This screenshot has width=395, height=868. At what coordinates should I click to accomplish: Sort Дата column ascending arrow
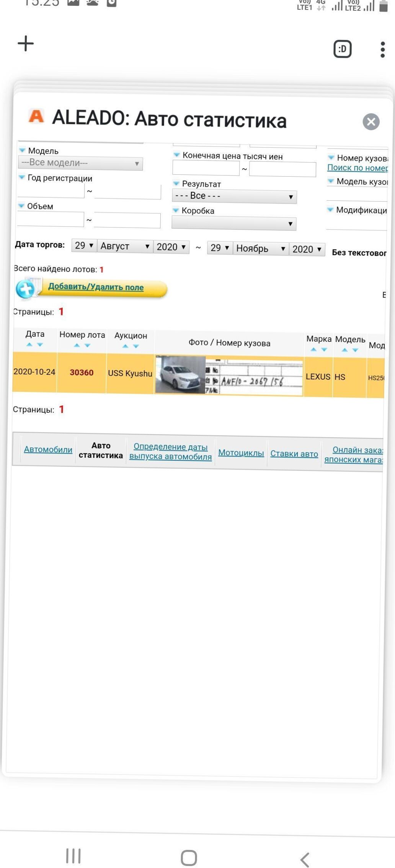(x=29, y=345)
